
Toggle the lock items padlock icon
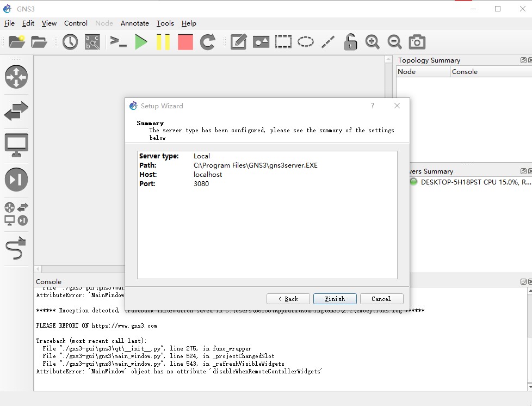click(x=350, y=42)
